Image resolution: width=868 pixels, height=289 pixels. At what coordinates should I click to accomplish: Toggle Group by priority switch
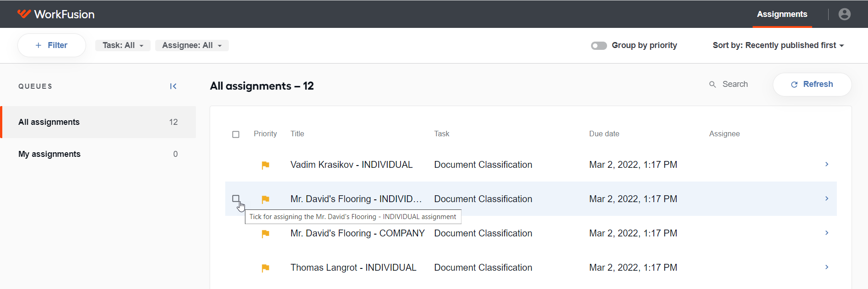point(599,46)
